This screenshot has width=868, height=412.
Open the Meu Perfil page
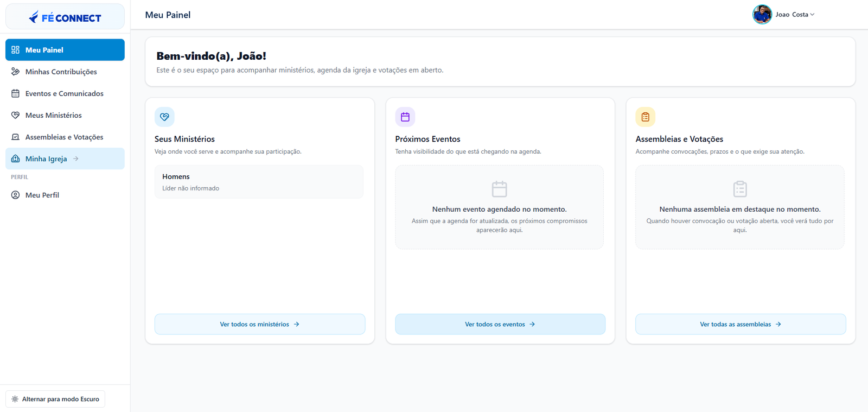click(65, 195)
